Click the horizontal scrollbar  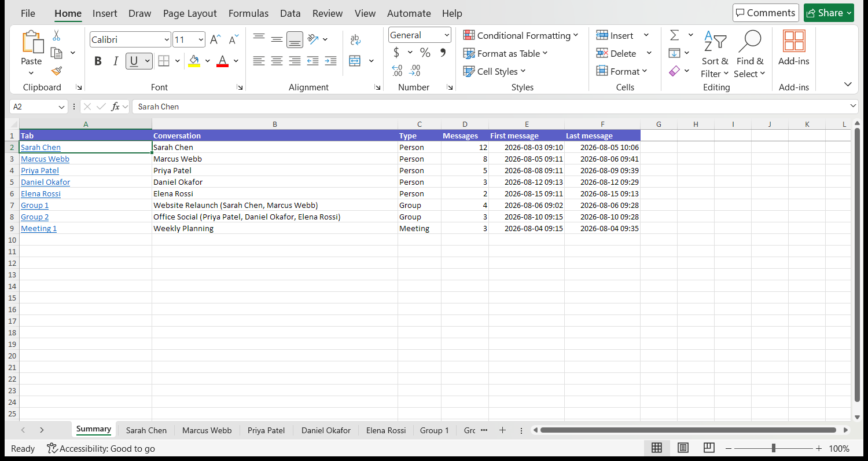(688, 430)
